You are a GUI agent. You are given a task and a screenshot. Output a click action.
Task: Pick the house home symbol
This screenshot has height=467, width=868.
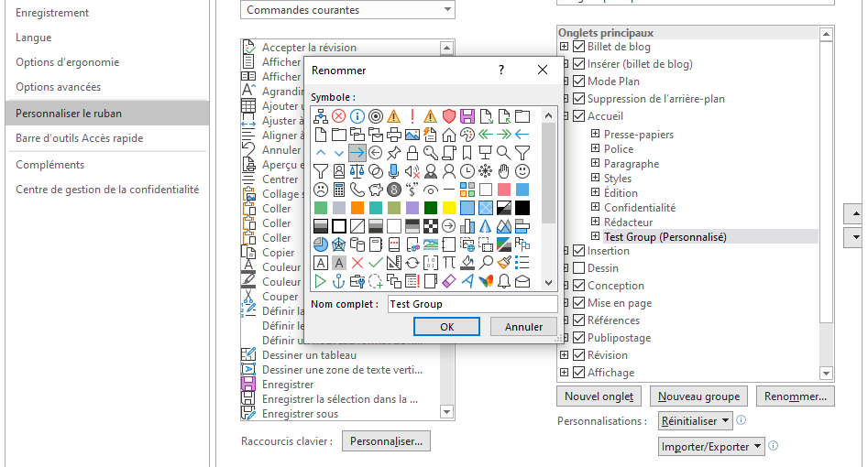pos(449,135)
